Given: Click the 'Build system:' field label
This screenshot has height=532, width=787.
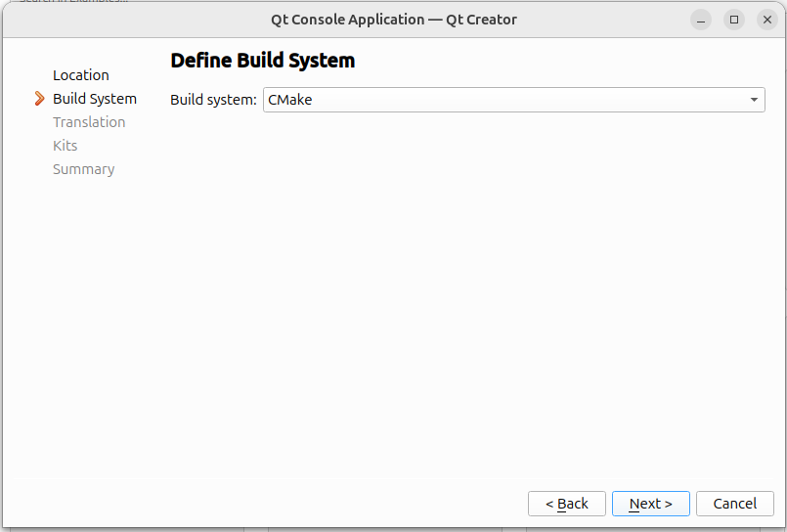Looking at the screenshot, I should pyautogui.click(x=213, y=100).
